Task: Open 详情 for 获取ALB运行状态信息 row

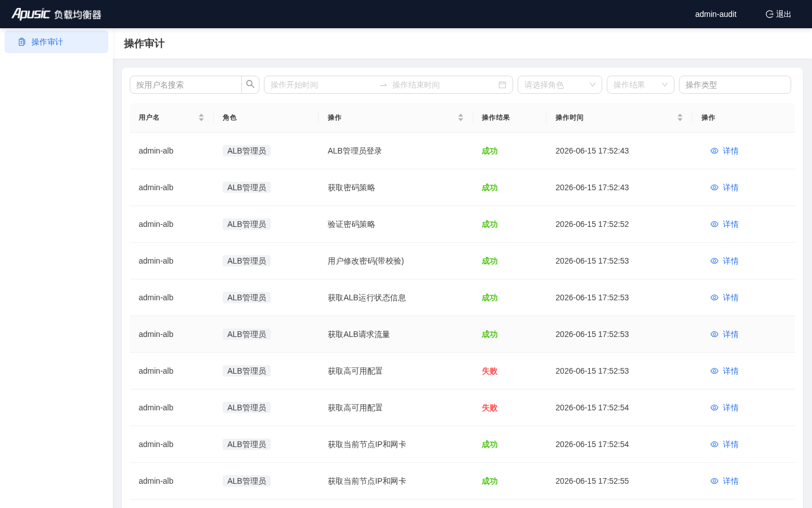Action: coord(724,297)
